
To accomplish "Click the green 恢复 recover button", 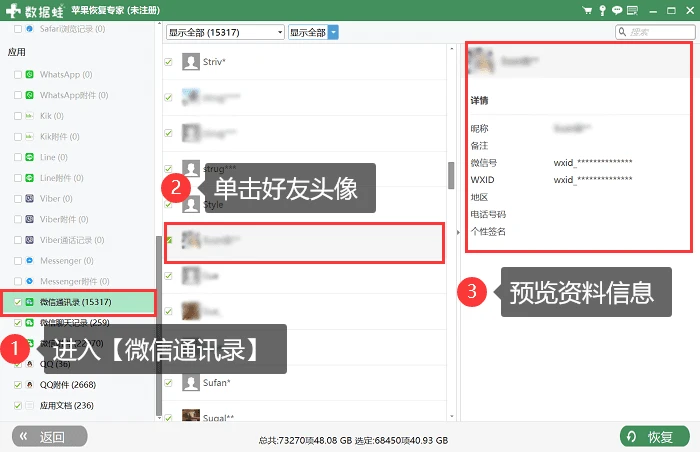I will [x=655, y=436].
